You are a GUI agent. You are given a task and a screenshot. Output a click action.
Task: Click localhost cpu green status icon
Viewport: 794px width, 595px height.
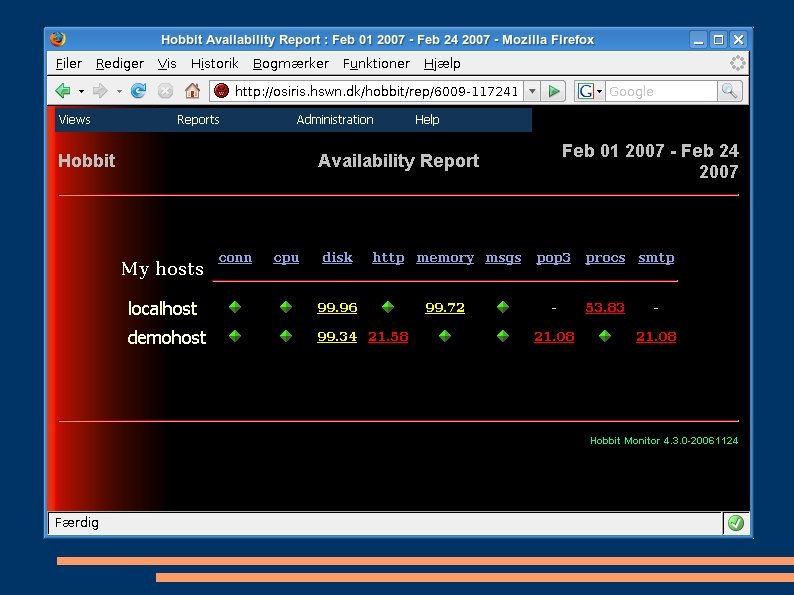[x=286, y=307]
